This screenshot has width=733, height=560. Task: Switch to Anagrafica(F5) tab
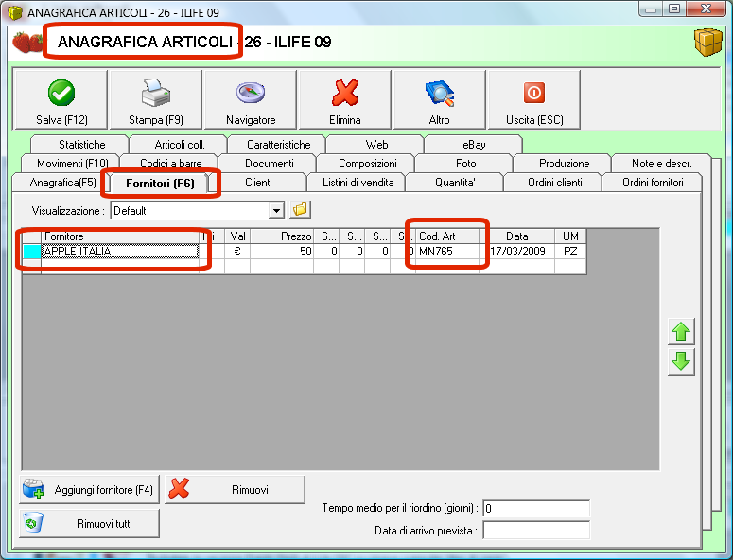[62, 183]
